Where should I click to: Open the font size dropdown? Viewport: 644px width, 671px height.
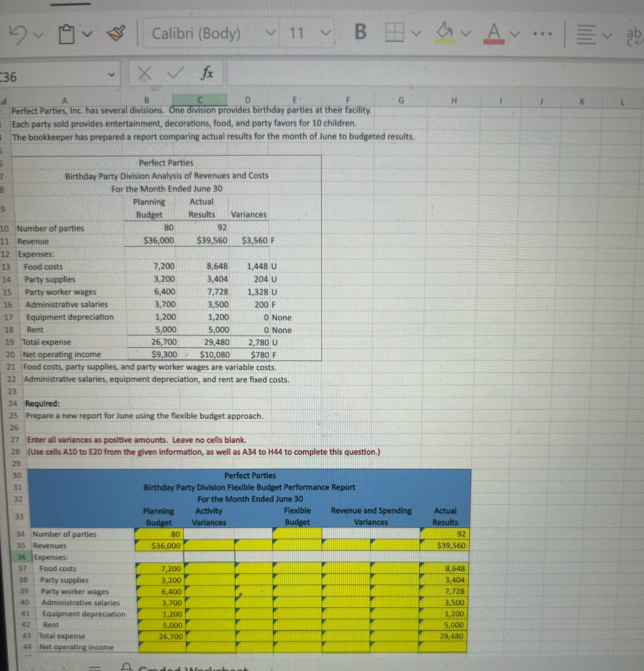[x=327, y=34]
